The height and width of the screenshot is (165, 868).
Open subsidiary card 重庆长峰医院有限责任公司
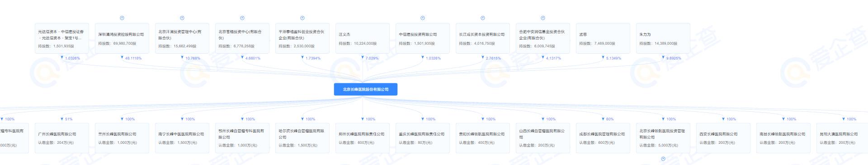coord(423,138)
